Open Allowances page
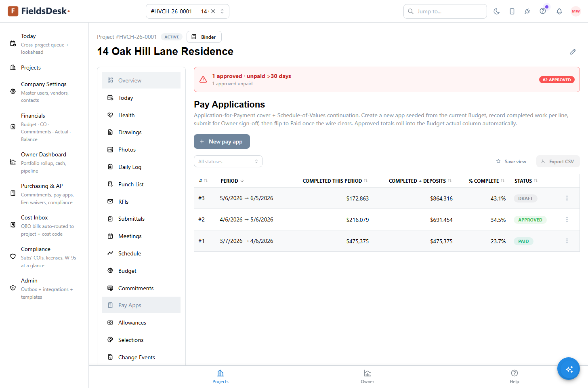The width and height of the screenshot is (588, 388). 141,323
